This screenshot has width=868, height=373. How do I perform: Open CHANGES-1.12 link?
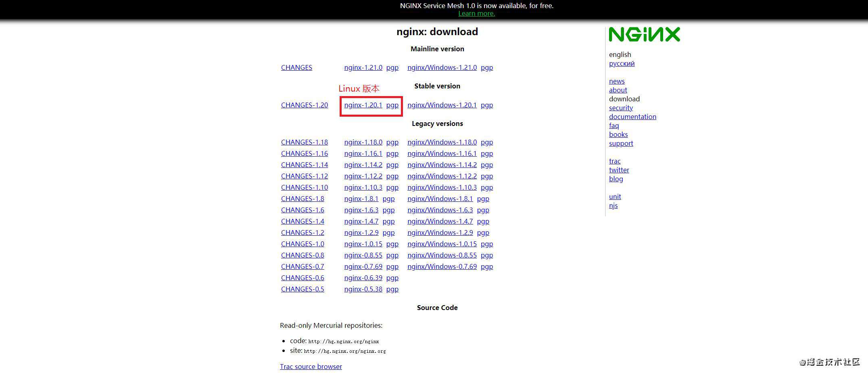(305, 176)
